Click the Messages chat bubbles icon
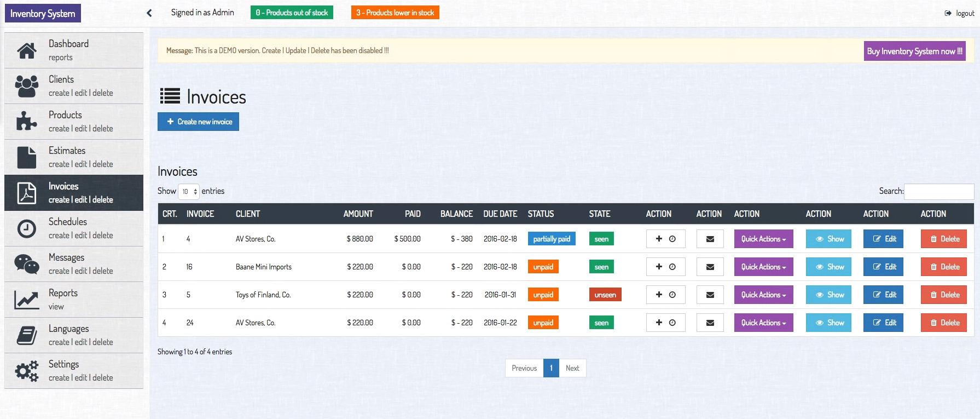This screenshot has width=980, height=419. click(x=26, y=264)
